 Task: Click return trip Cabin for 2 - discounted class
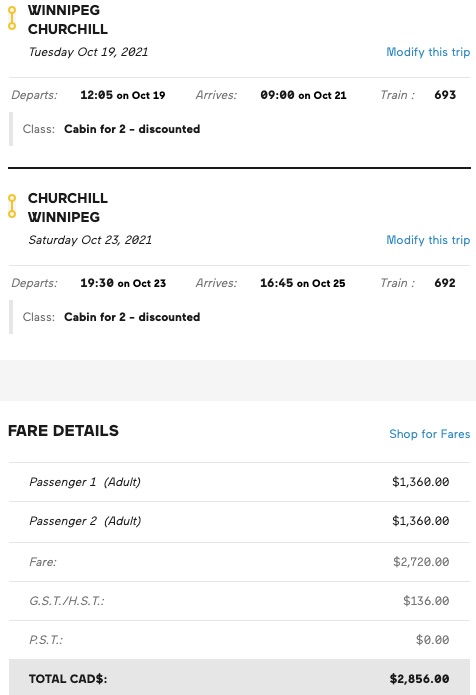(x=132, y=317)
